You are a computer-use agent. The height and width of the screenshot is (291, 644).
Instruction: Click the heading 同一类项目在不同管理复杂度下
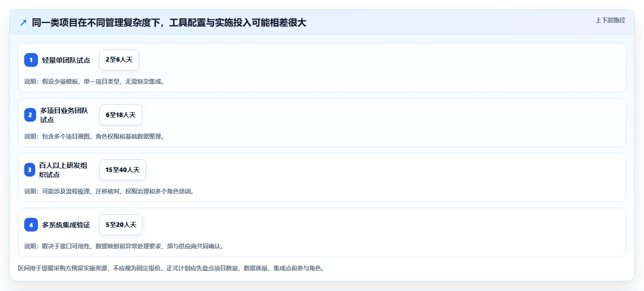(169, 23)
